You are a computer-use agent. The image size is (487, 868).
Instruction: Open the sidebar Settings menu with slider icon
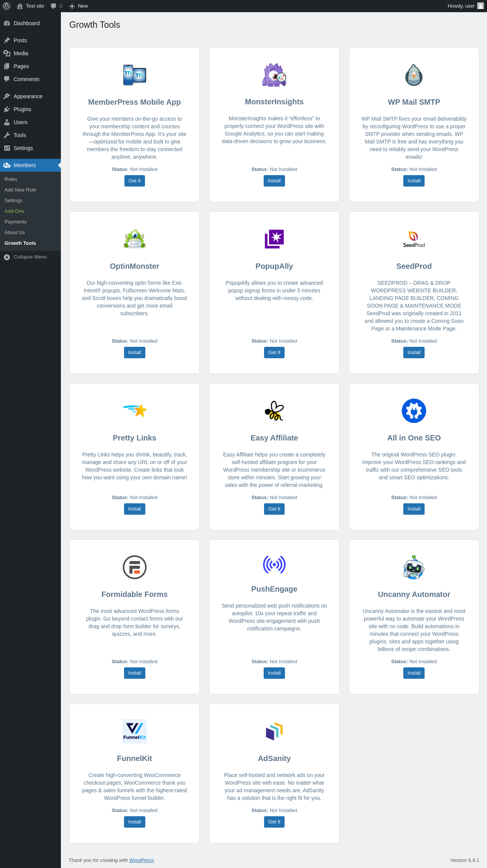pyautogui.click(x=30, y=148)
